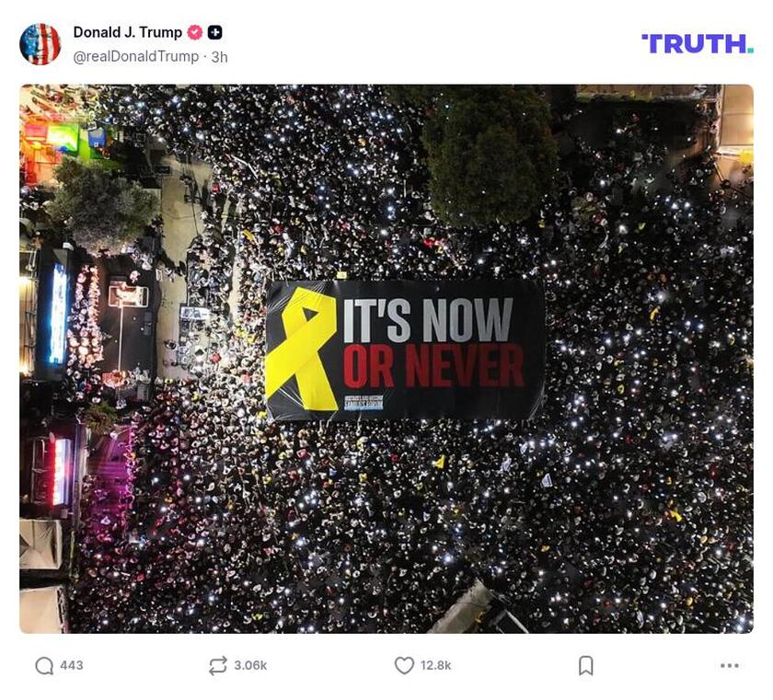773x700 pixels.
Task: Open the three-dot more options menu
Action: (729, 666)
